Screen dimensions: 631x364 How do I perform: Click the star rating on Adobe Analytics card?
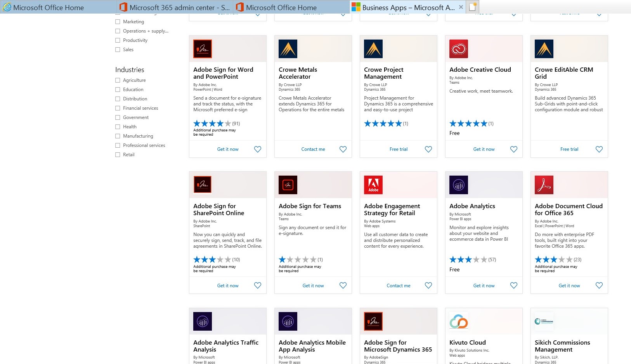[468, 260]
